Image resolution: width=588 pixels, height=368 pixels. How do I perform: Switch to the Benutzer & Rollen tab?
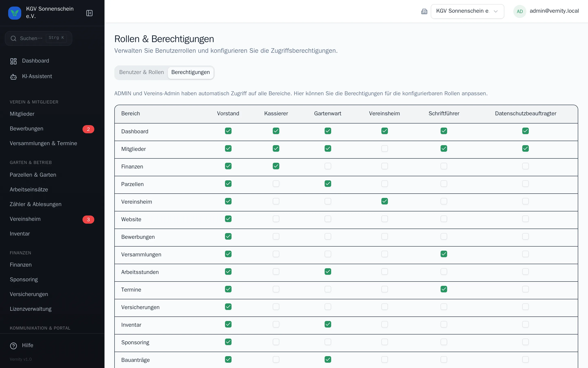(141, 72)
